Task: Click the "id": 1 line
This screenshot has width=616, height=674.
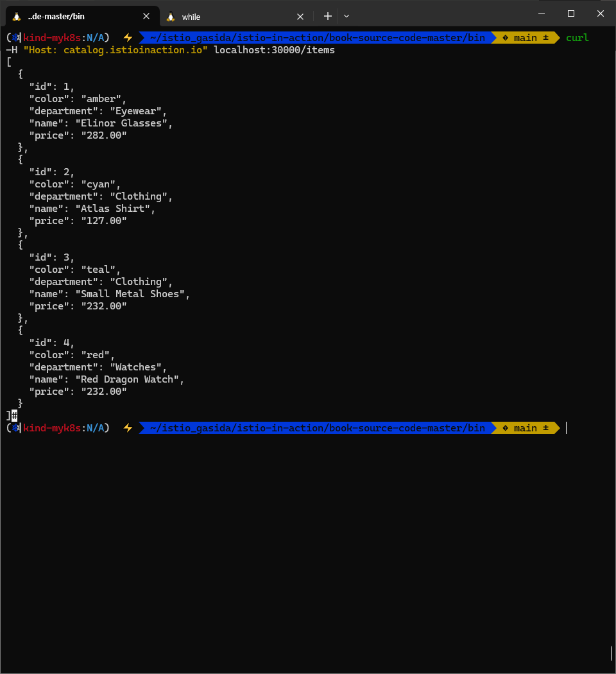Action: point(51,87)
